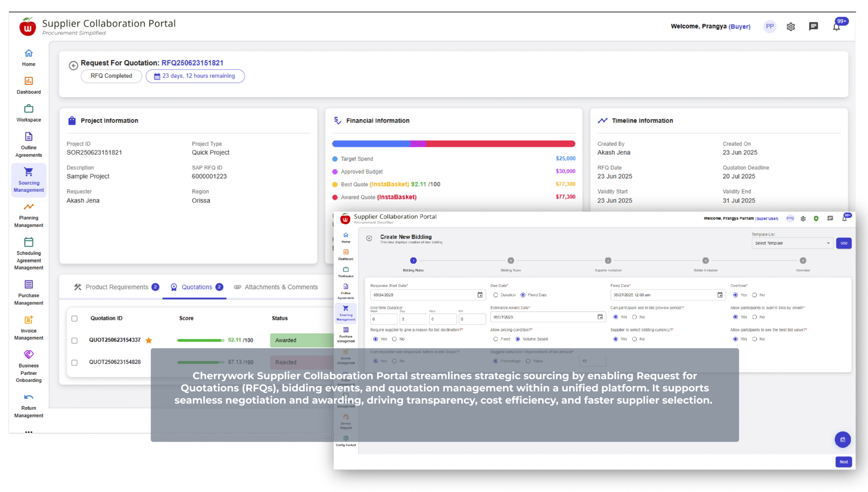Open the Dashboard sidebar icon
The height and width of the screenshot is (492, 868).
[28, 81]
